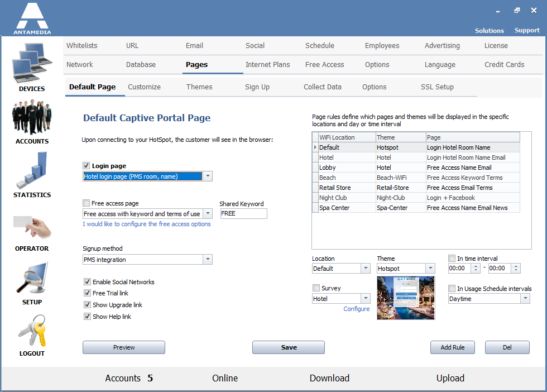547x392 pixels.
Task: Click the 'Login Hotel Room Name Email' cell
Action: pyautogui.click(x=472, y=157)
